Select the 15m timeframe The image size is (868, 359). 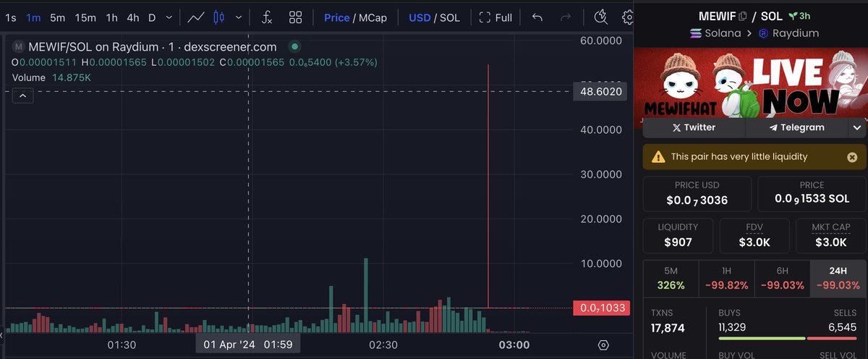coord(85,17)
